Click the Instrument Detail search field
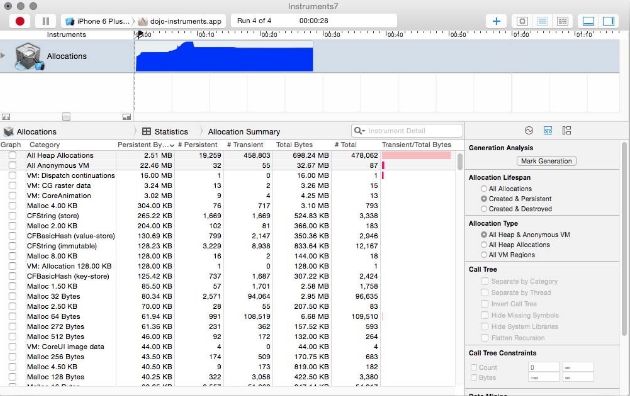Viewport: 630px width, 396px height. click(407, 131)
